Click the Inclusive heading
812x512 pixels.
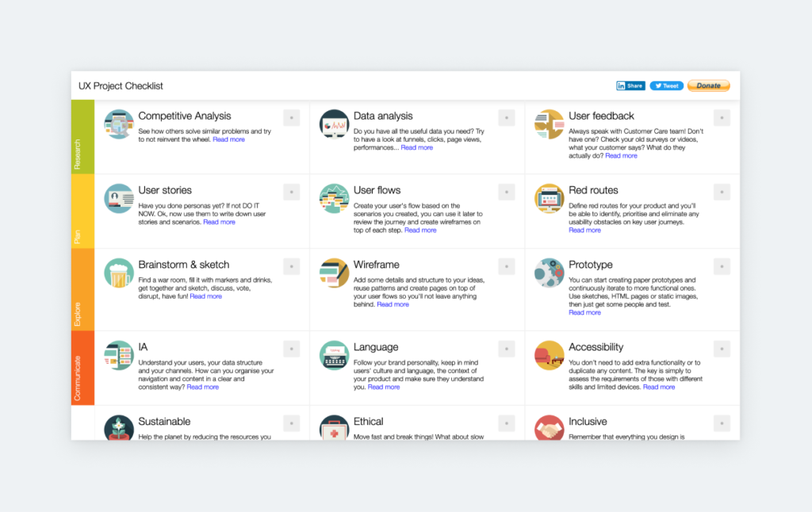[x=588, y=422]
